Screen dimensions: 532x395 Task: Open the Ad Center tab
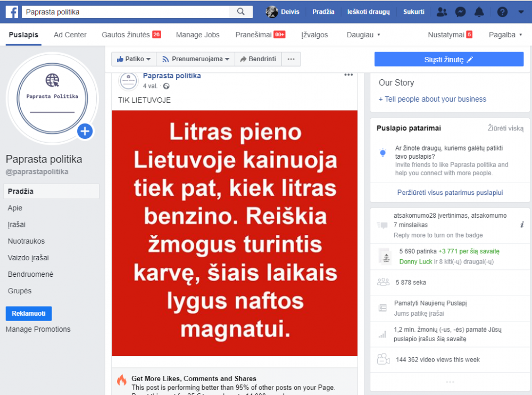(70, 35)
